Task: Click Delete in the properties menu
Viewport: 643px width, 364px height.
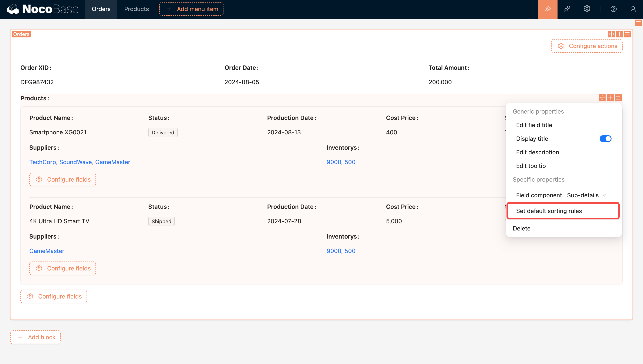Action: [x=522, y=229]
